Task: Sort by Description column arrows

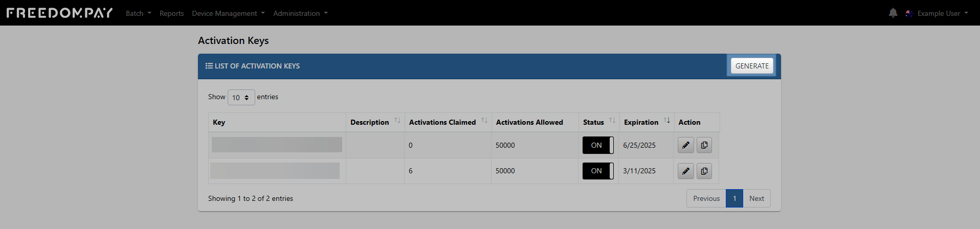Action: coord(397,121)
